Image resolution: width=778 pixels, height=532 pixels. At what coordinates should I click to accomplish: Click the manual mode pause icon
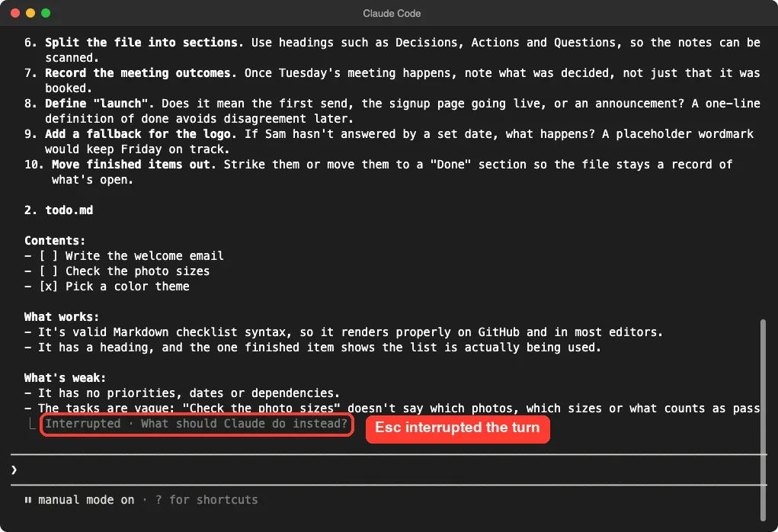[27, 500]
